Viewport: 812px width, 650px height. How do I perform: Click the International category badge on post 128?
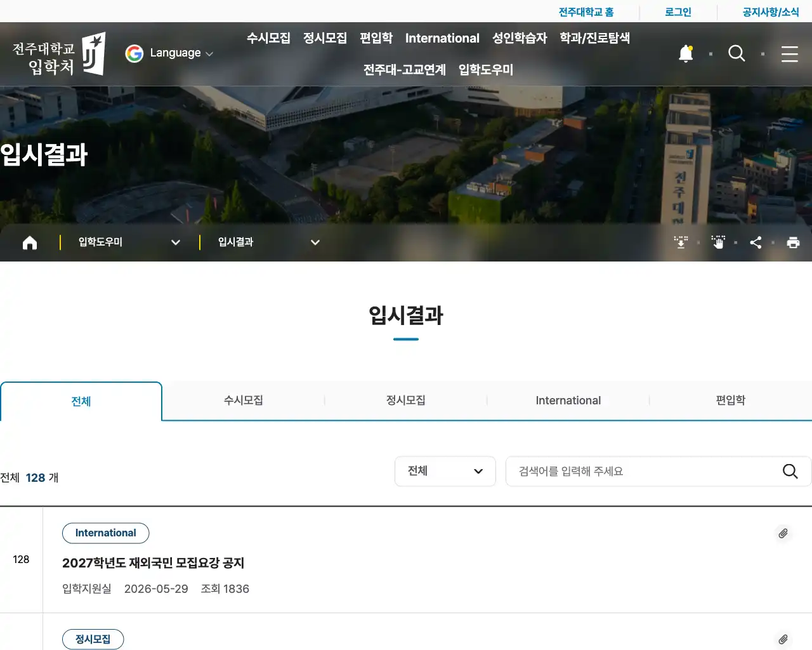(106, 533)
